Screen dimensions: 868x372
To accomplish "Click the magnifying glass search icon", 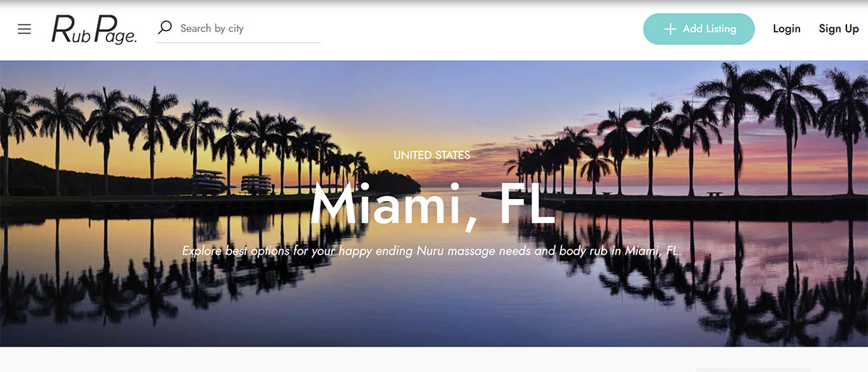I will (x=165, y=28).
